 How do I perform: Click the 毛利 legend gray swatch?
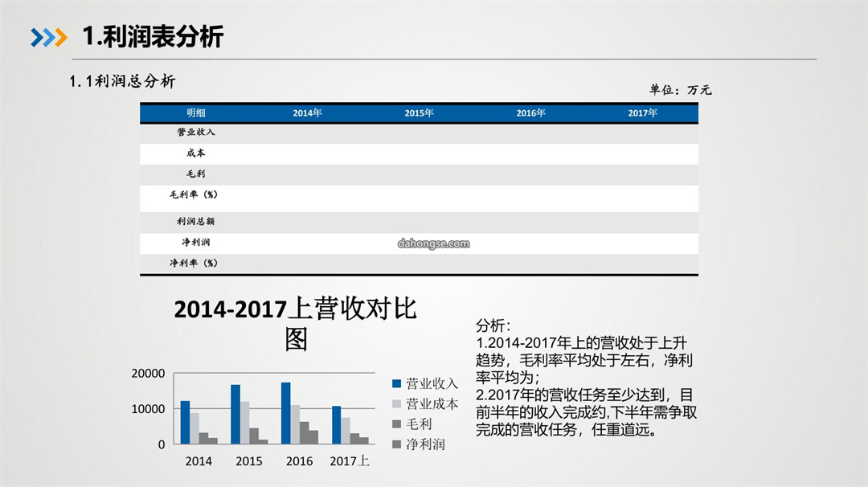click(396, 424)
